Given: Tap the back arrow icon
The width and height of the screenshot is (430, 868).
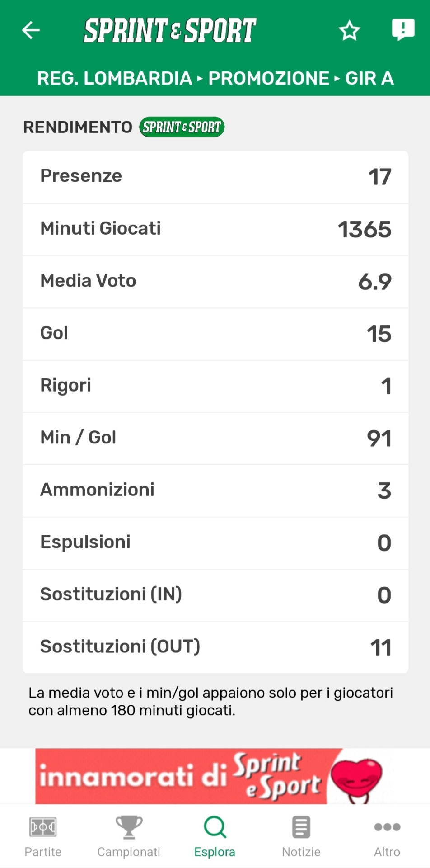Looking at the screenshot, I should point(31,30).
